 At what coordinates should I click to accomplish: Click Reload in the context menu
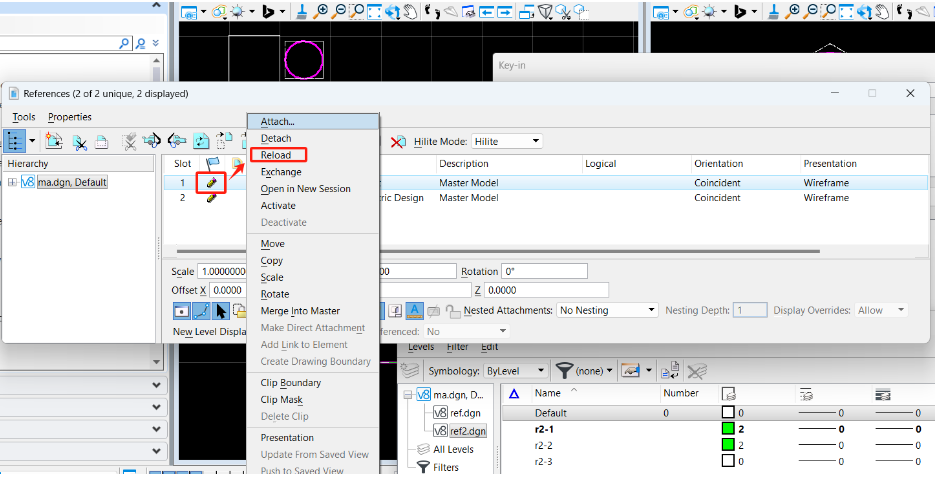276,155
